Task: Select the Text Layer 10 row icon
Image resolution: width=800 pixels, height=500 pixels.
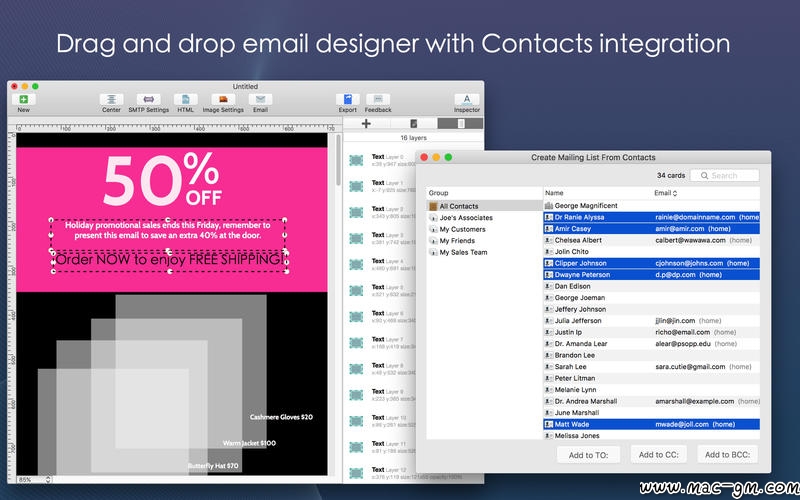Action: click(356, 420)
